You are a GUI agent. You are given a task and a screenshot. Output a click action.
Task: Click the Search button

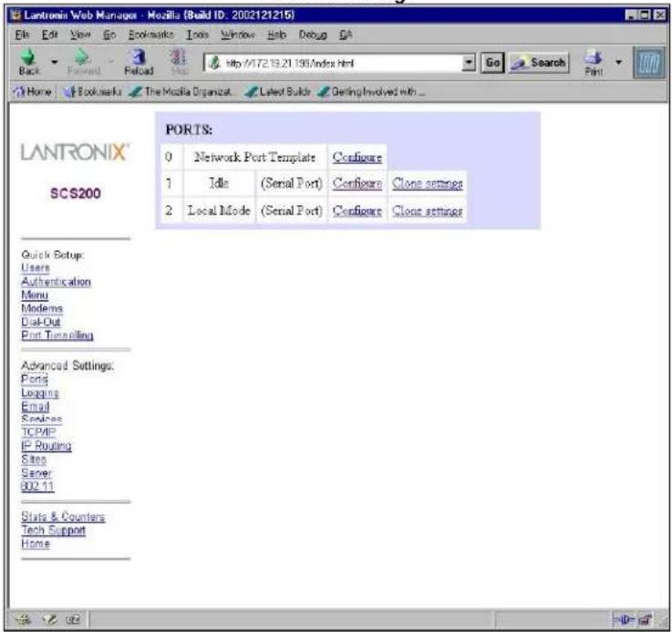click(x=539, y=63)
